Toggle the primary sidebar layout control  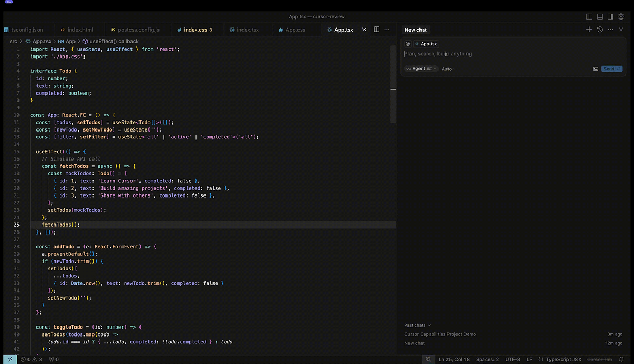click(589, 16)
